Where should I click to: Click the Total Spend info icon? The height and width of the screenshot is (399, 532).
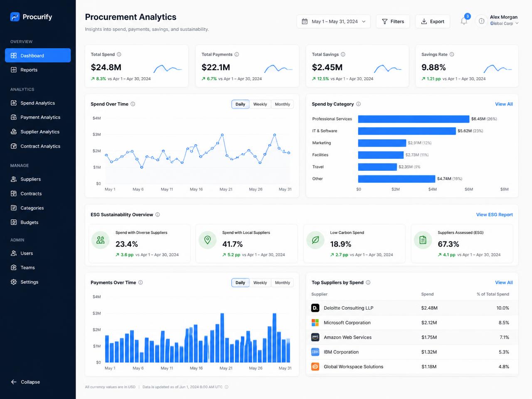pyautogui.click(x=119, y=54)
